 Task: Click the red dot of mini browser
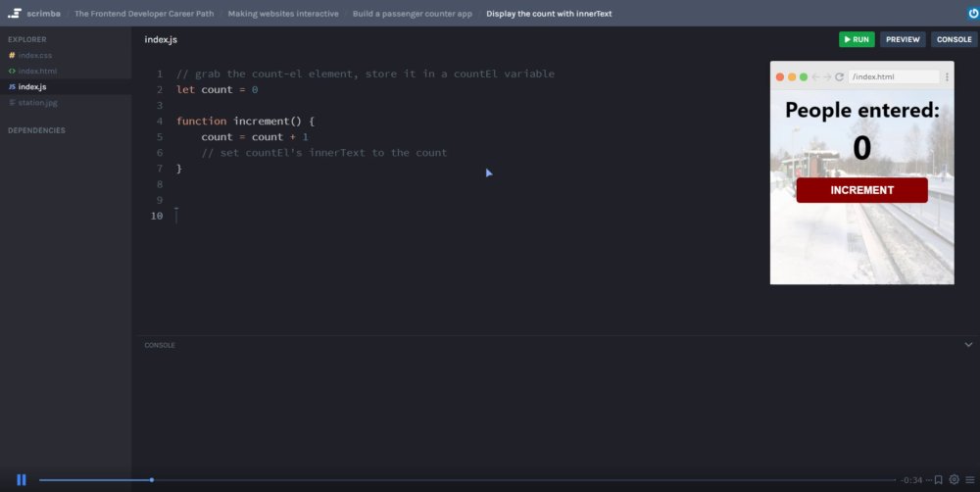(780, 76)
